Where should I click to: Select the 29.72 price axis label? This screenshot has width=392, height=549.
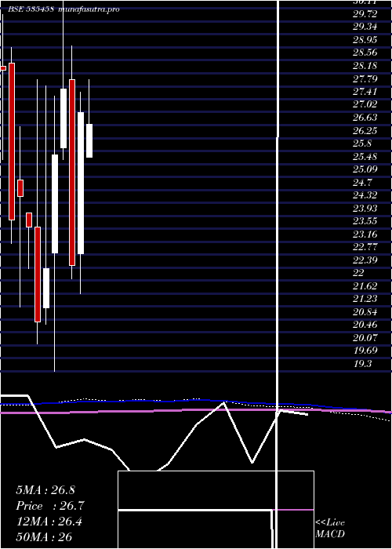click(365, 14)
